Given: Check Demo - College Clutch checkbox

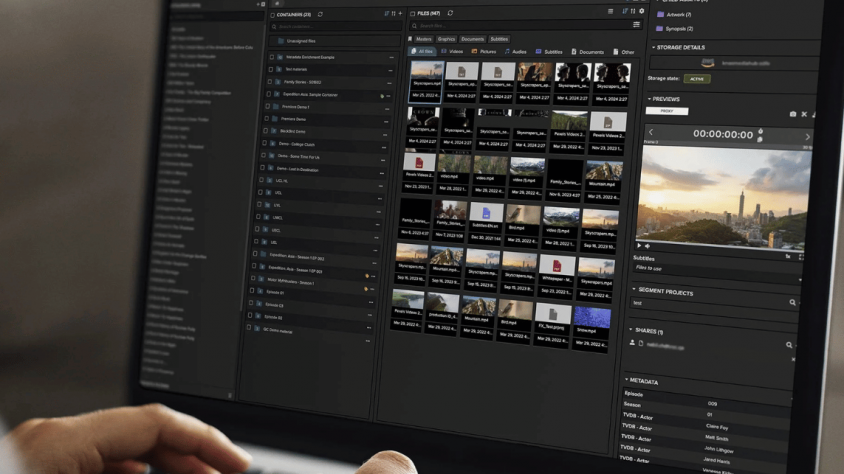Looking at the screenshot, I should point(264,144).
